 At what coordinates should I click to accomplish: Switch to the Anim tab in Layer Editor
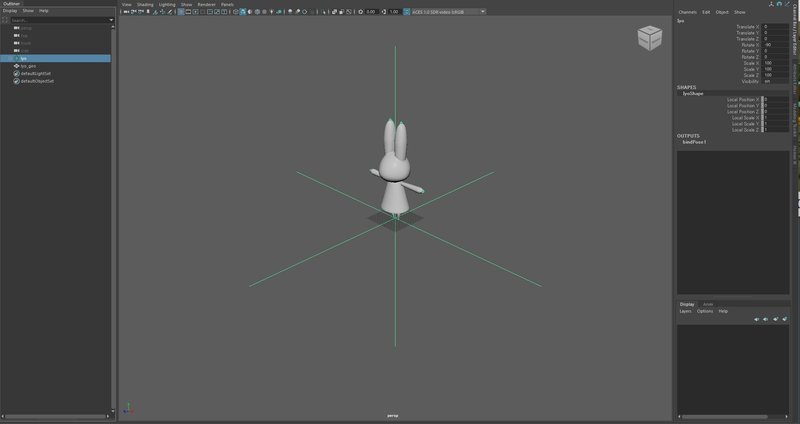(708, 305)
